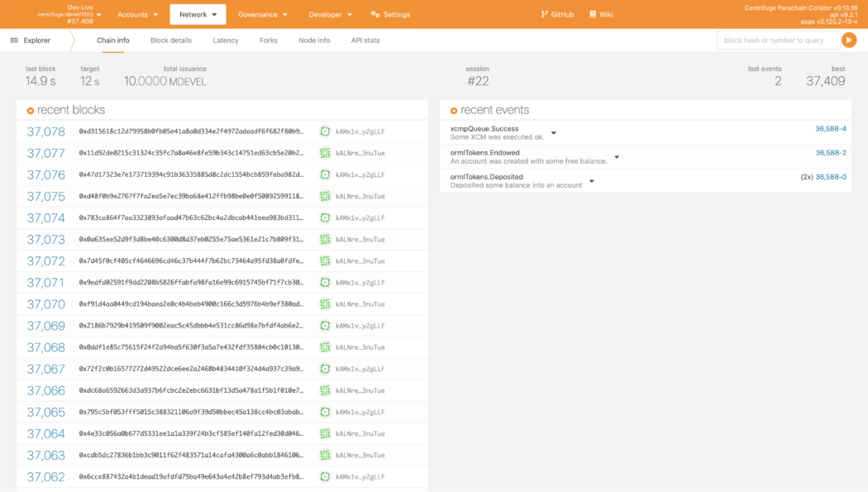
Task: Expand the ormlTokens.Endowed event details
Action: tap(617, 157)
